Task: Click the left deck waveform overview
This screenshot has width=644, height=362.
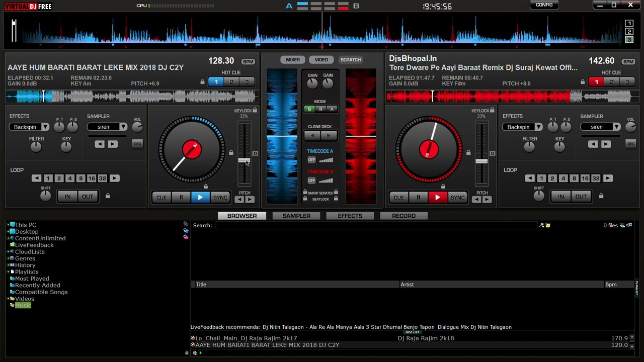Action: tap(132, 96)
